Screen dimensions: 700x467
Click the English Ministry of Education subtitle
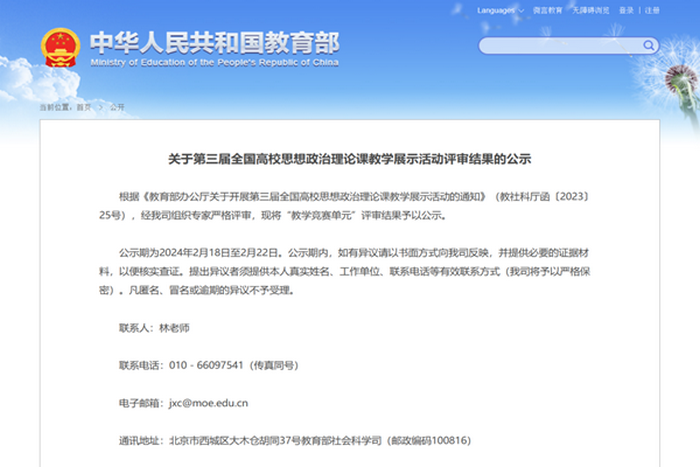214,61
